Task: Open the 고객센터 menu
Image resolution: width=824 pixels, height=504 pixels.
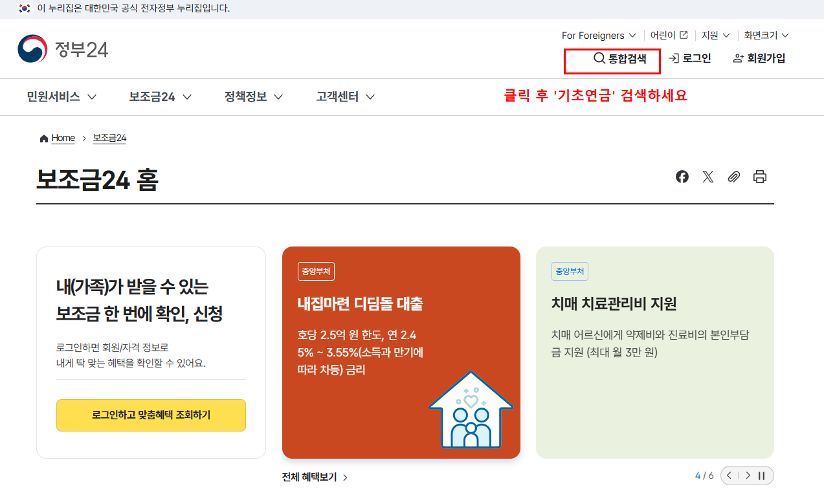Action: 346,97
